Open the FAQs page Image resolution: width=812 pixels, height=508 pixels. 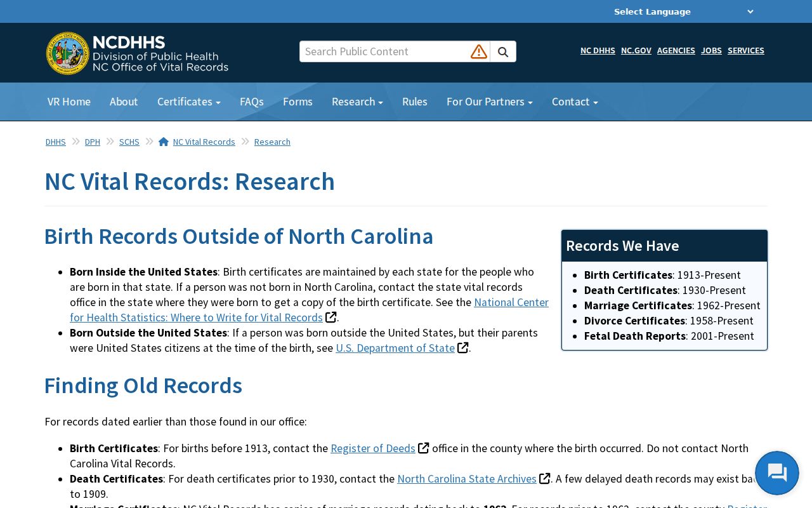click(252, 102)
